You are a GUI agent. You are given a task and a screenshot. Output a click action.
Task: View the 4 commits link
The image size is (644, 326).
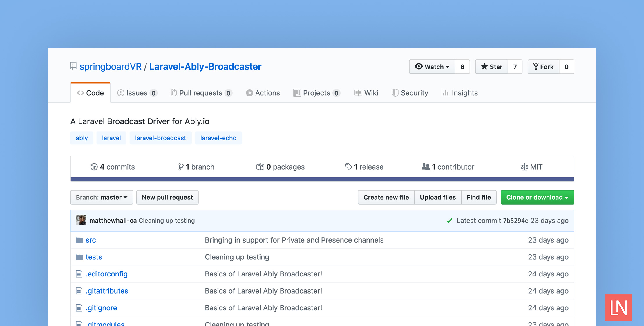tap(113, 167)
